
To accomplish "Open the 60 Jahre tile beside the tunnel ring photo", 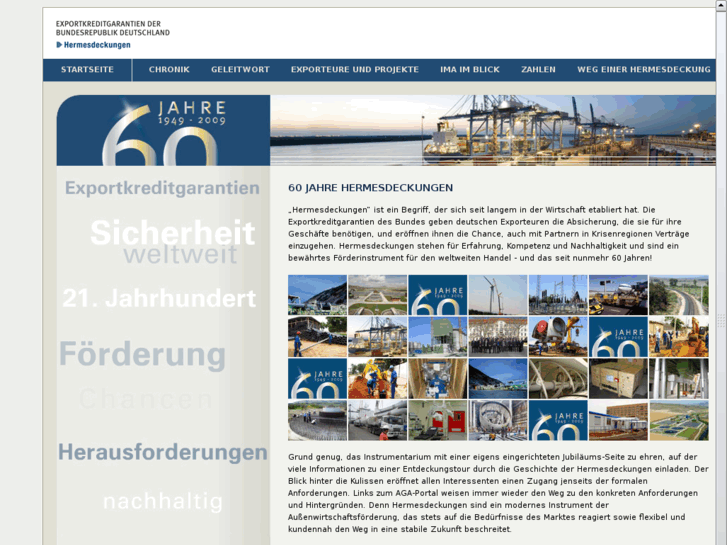I will coord(558,420).
